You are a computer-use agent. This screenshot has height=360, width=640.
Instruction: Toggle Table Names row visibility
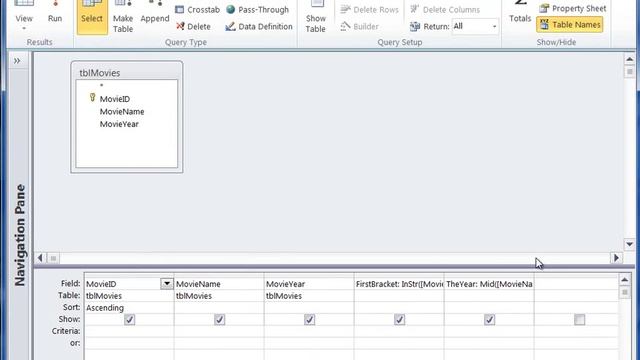[x=570, y=25]
